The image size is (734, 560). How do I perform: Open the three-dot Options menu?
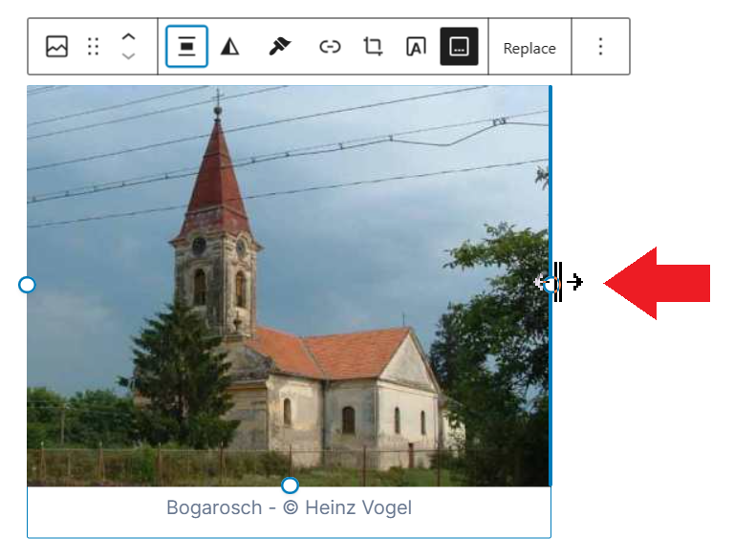(600, 47)
